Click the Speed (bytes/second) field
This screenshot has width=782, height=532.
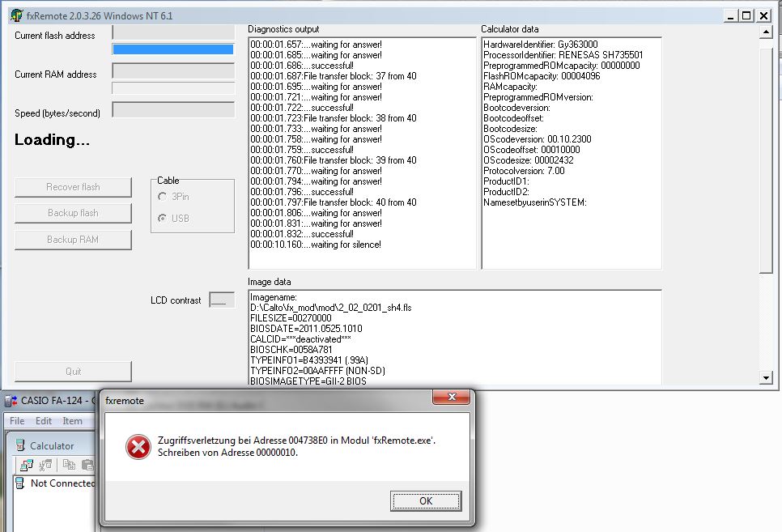(x=173, y=110)
